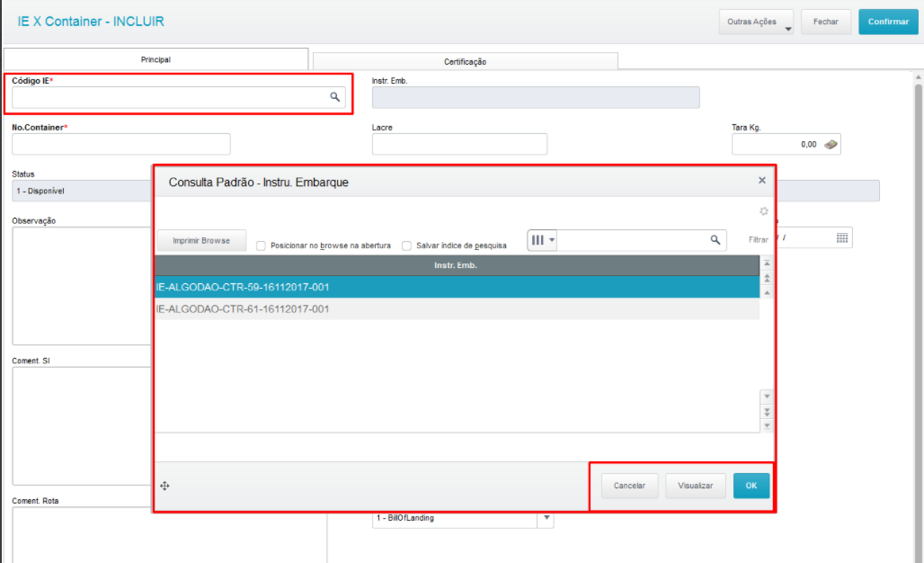Switch to Certificação tab
The height and width of the screenshot is (563, 924).
pos(465,61)
